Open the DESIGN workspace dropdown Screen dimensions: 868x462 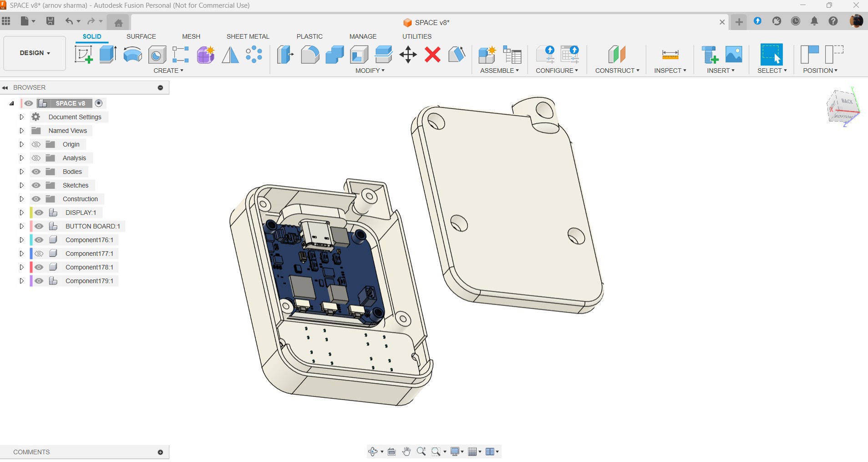click(x=35, y=53)
